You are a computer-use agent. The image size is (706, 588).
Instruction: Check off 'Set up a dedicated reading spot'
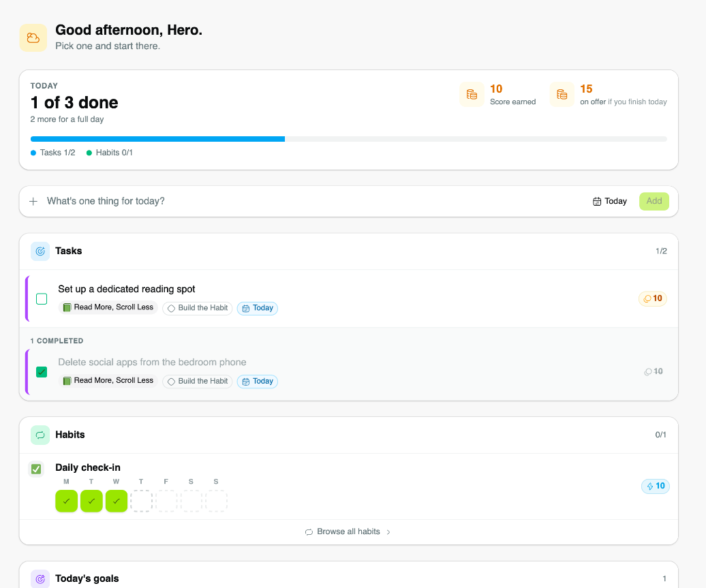point(42,299)
